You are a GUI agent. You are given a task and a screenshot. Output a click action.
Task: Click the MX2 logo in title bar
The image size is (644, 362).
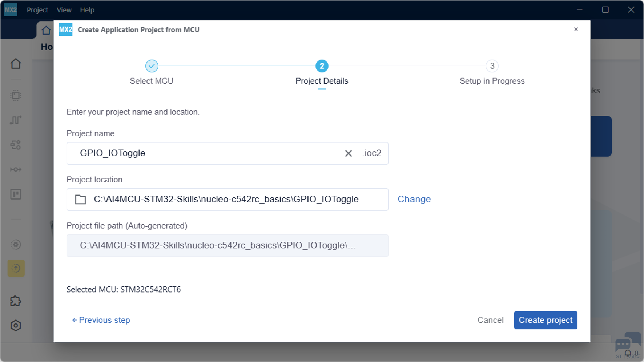point(11,10)
